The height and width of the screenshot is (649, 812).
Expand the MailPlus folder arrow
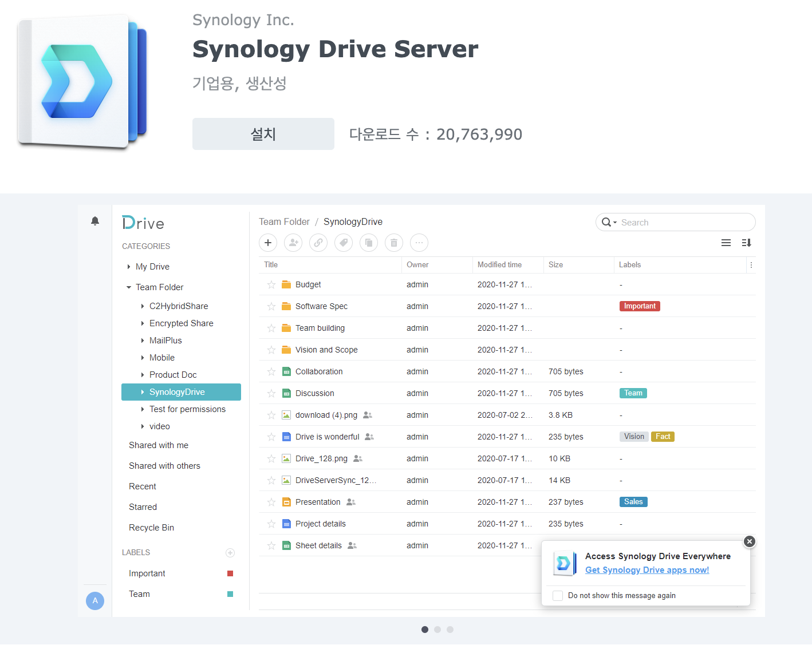[143, 341]
